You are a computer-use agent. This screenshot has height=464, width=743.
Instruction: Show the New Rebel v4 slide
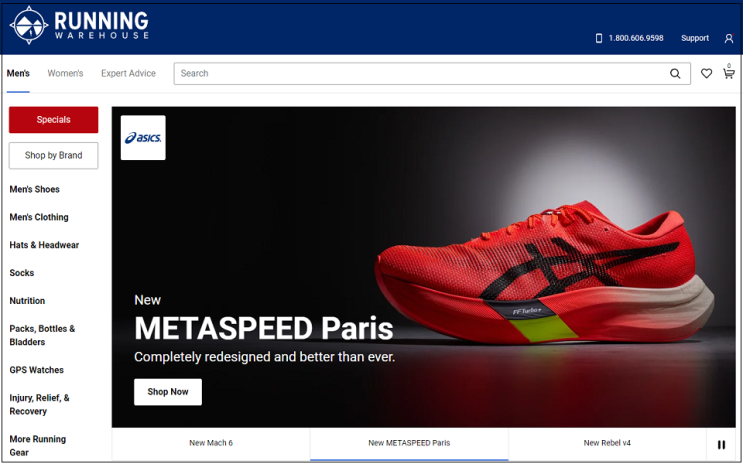[607, 443]
